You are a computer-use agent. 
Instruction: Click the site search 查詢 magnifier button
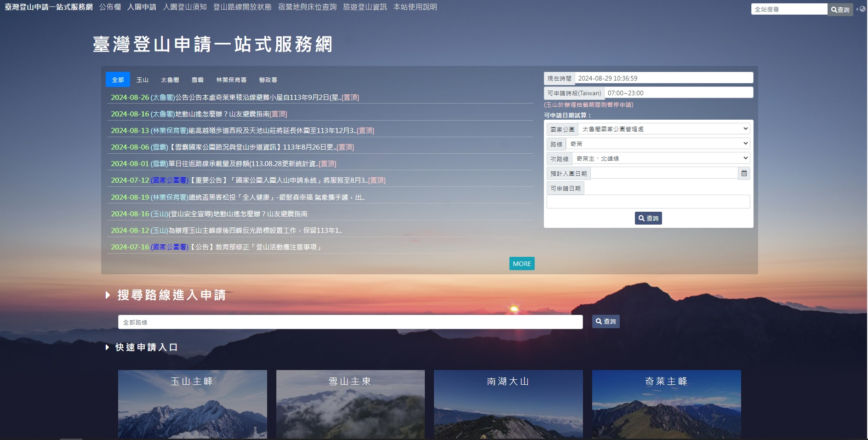840,10
